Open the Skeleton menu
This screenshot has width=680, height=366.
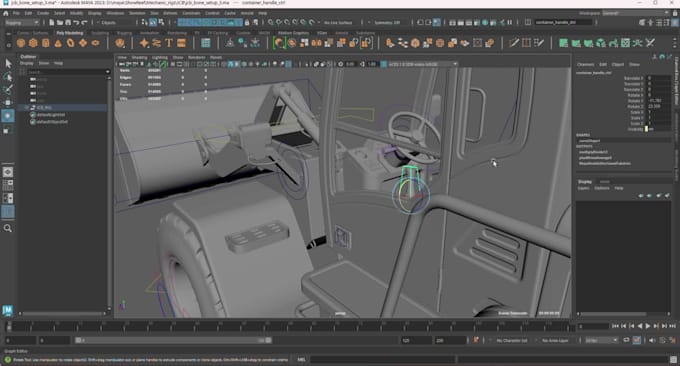(x=137, y=13)
